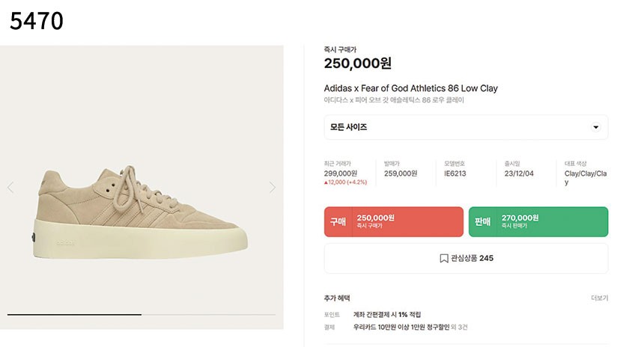Image resolution: width=644 pixels, height=347 pixels.
Task: Select the 모든 사이즈 size selector box
Action: [x=466, y=127]
